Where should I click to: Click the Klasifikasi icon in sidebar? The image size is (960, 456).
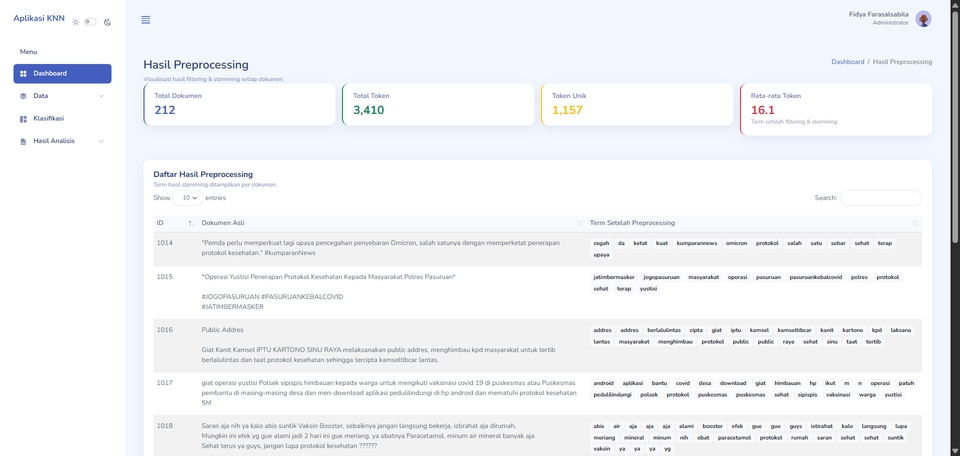coord(23,119)
